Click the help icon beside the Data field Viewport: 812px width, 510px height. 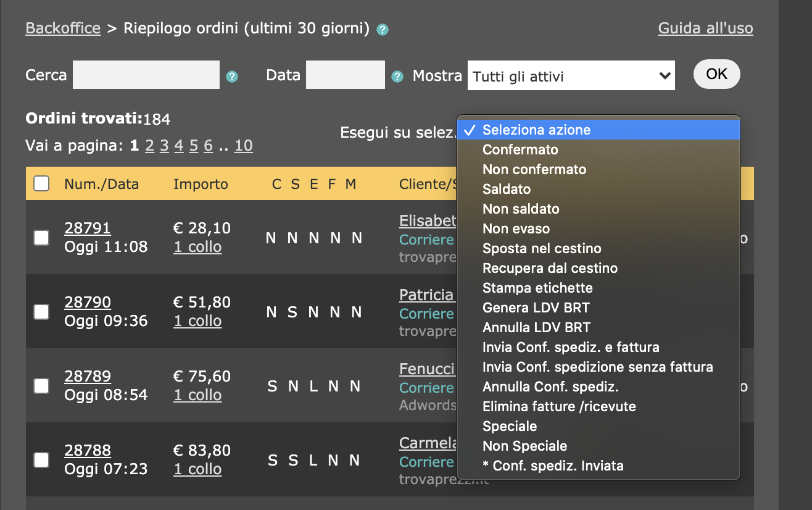(x=397, y=77)
